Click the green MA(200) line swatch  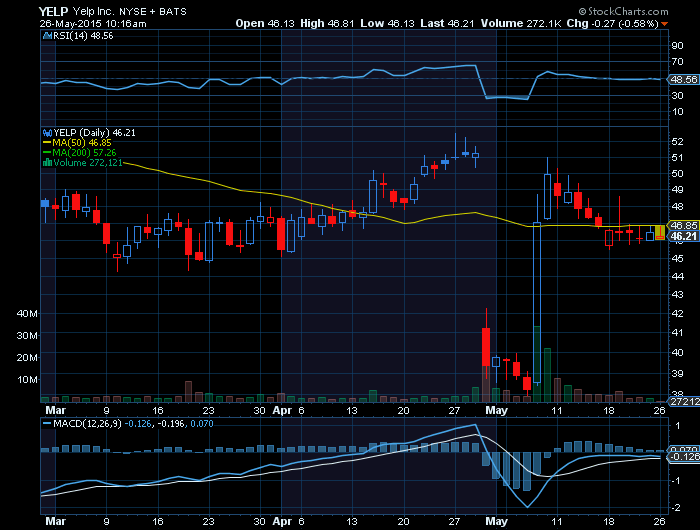coord(47,153)
